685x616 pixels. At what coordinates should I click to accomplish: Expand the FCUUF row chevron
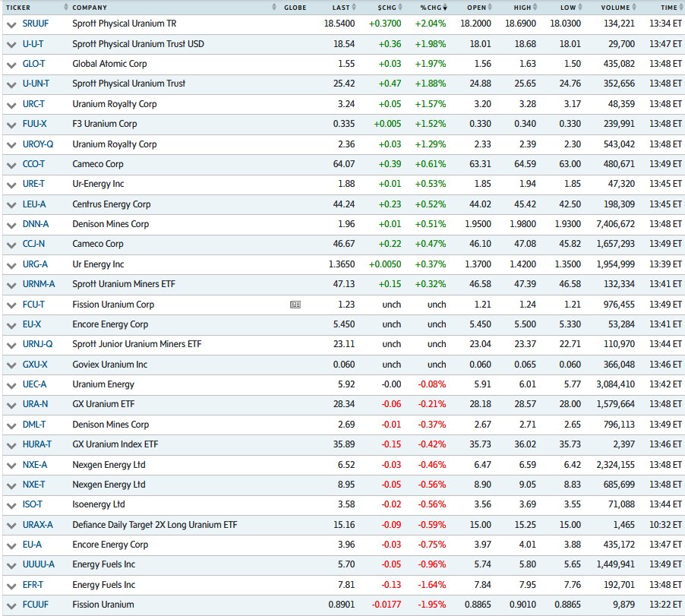[11, 606]
